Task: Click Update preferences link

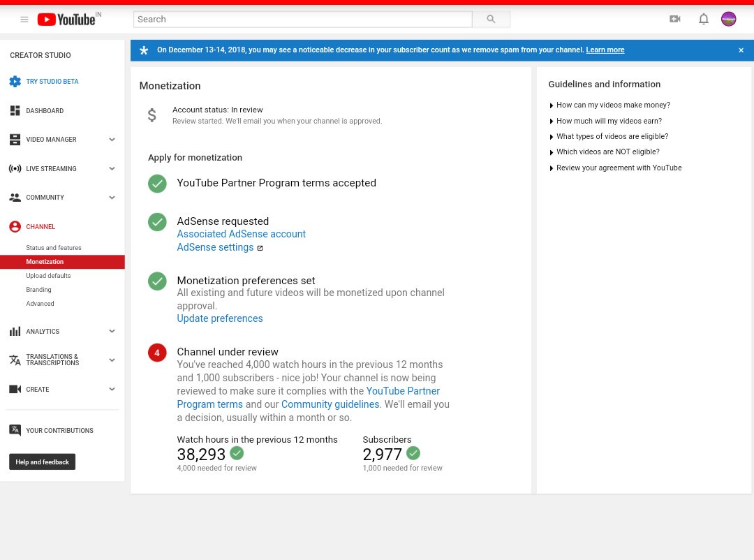Action: [220, 318]
